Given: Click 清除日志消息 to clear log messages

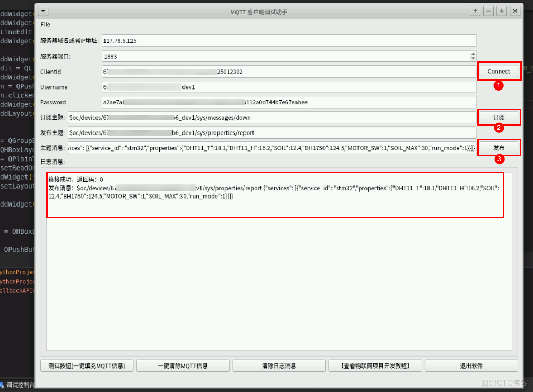Looking at the screenshot, I should point(278,366).
